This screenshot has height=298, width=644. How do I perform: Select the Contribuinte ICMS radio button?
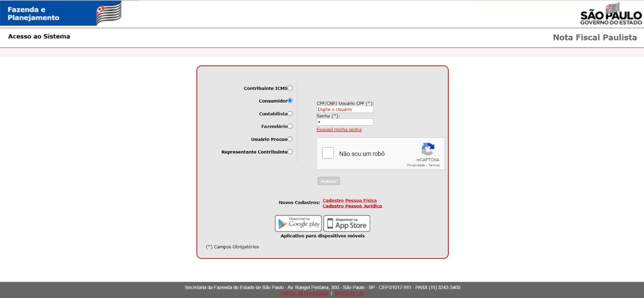290,88
